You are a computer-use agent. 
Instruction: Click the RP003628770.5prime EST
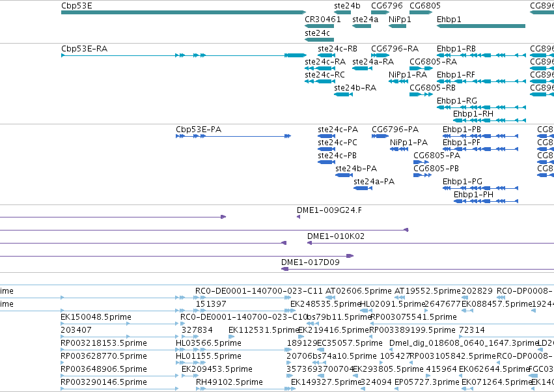pos(62,363)
